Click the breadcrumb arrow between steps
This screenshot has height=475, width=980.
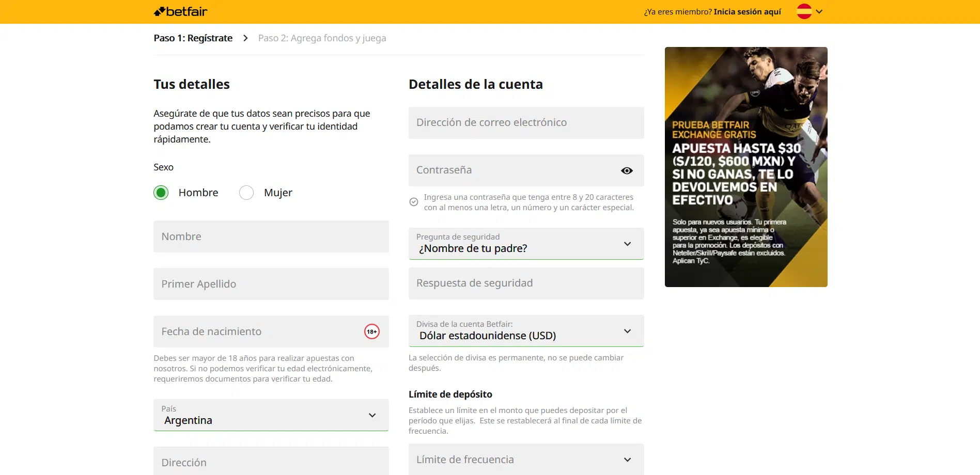(245, 38)
